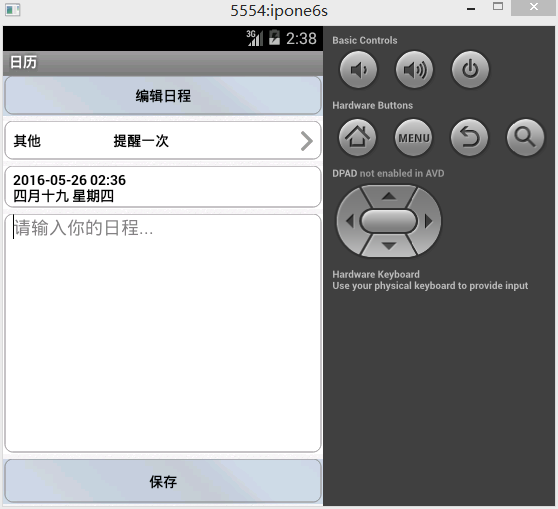
Task: Click the DPAD down arrow
Action: click(x=389, y=246)
